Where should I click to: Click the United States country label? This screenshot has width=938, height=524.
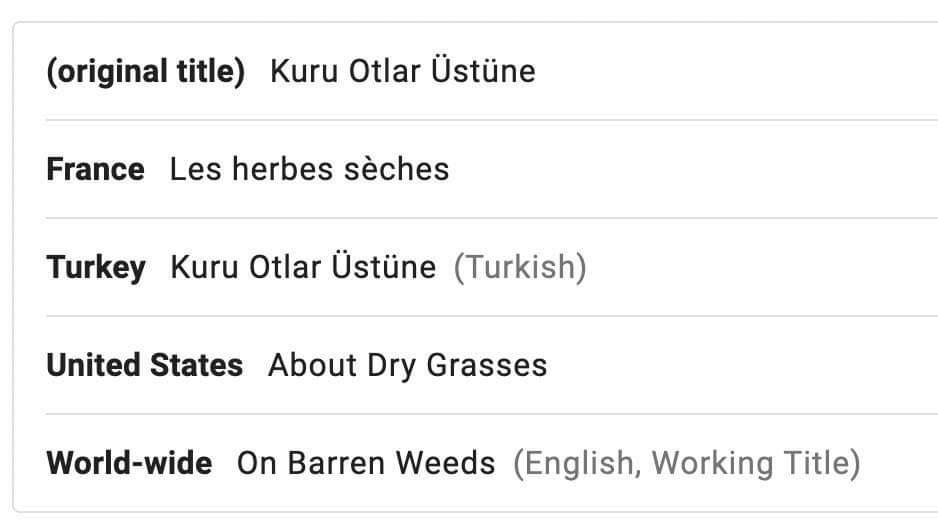click(x=144, y=365)
